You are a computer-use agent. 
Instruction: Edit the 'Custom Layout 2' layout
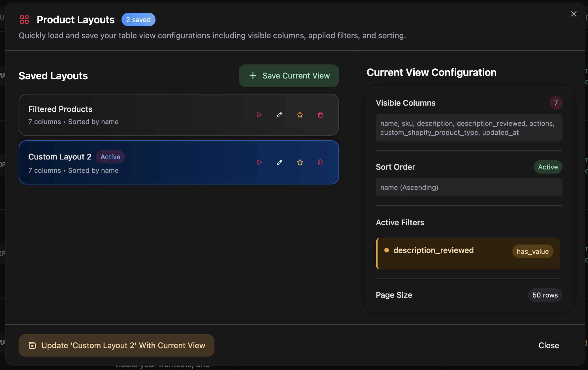[279, 162]
